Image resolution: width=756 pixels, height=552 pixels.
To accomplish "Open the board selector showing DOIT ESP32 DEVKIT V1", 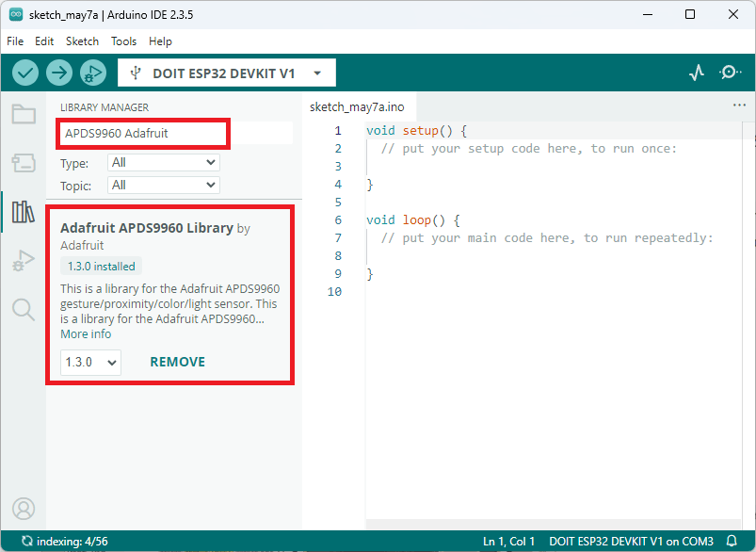I will click(226, 73).
